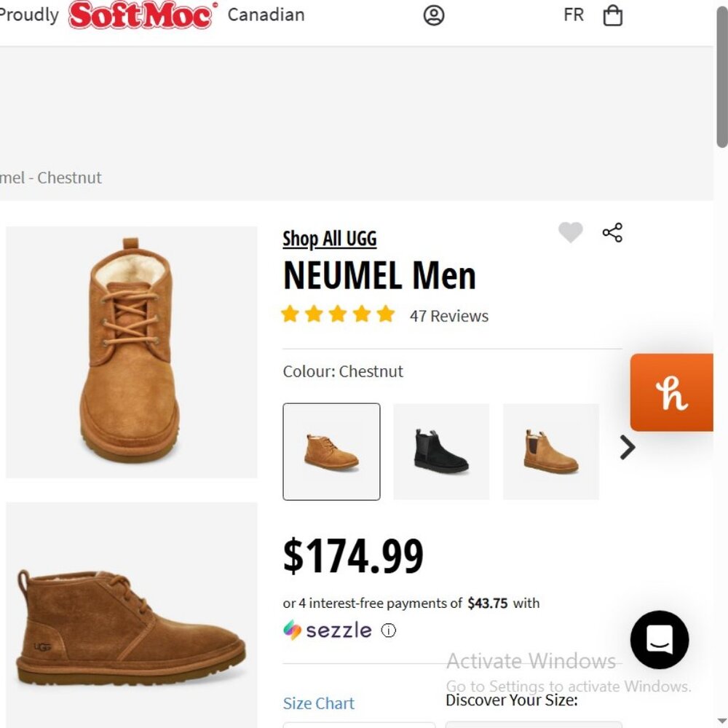
Task: Switch to FR language
Action: pos(573,14)
